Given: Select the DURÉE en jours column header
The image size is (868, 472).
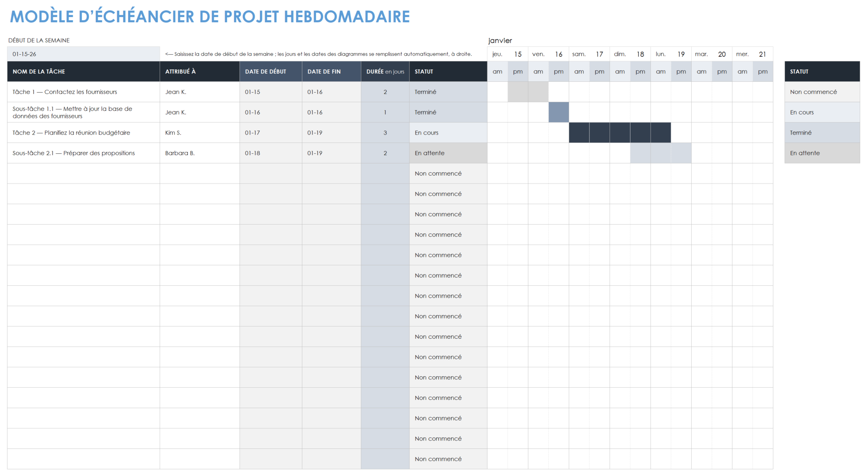Looking at the screenshot, I should pyautogui.click(x=385, y=72).
